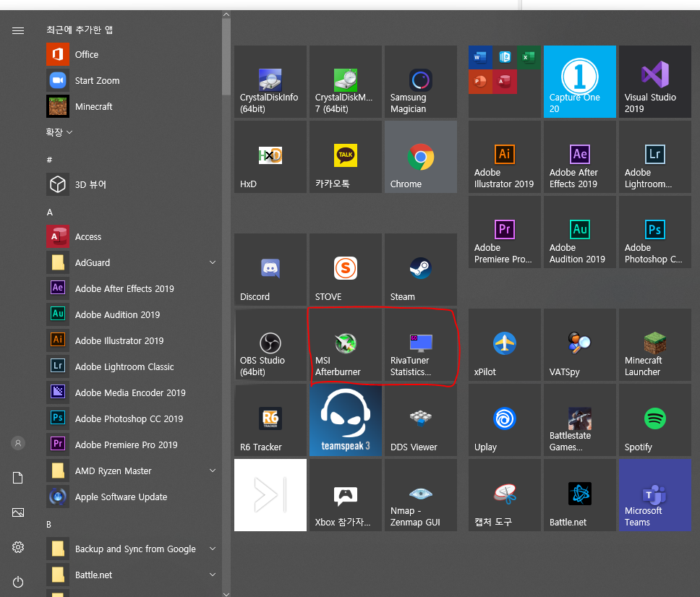Launch the Adobe Audition 2019 tile
700x597 pixels.
coord(579,232)
